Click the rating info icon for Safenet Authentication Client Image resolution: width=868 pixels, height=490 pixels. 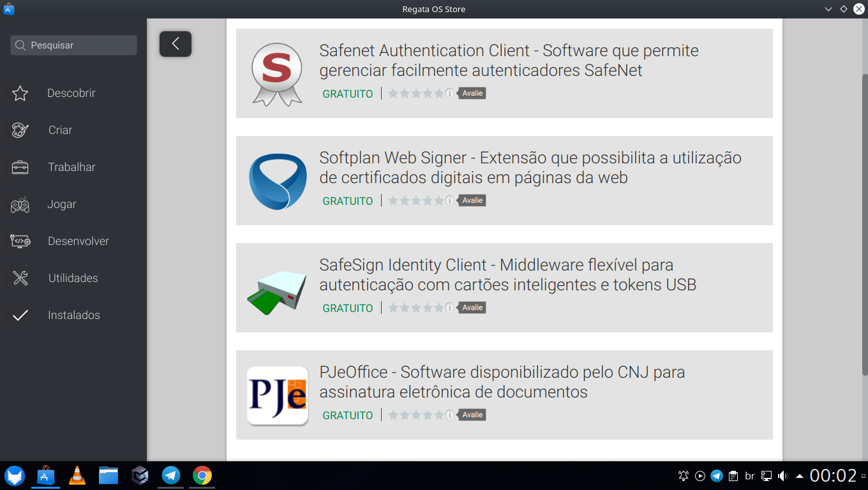[449, 93]
